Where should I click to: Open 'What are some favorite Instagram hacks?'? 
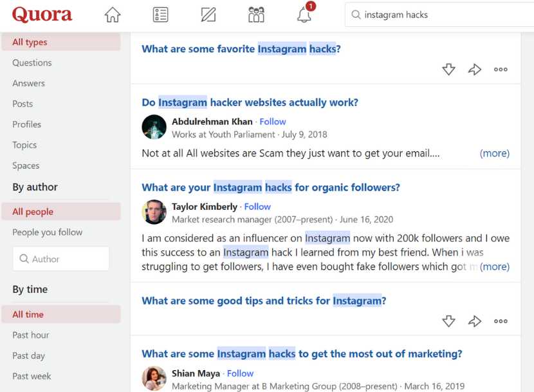(x=241, y=49)
